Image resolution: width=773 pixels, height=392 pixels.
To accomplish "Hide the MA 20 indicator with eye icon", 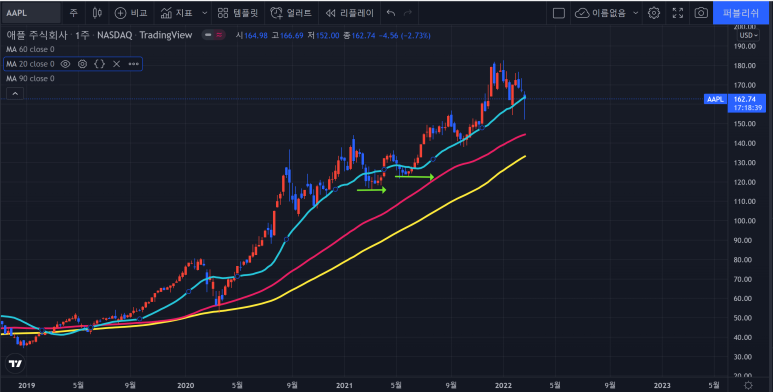I will pos(65,64).
